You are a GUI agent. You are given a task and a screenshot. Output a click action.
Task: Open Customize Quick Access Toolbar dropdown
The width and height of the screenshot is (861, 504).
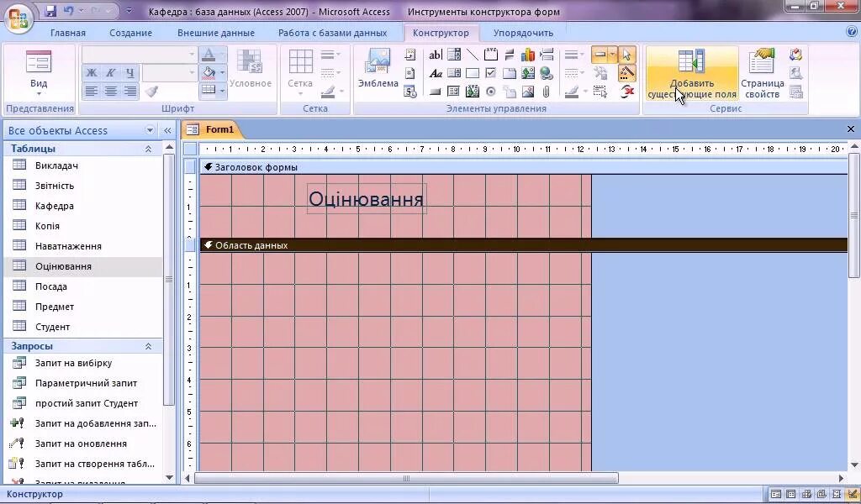pos(129,11)
